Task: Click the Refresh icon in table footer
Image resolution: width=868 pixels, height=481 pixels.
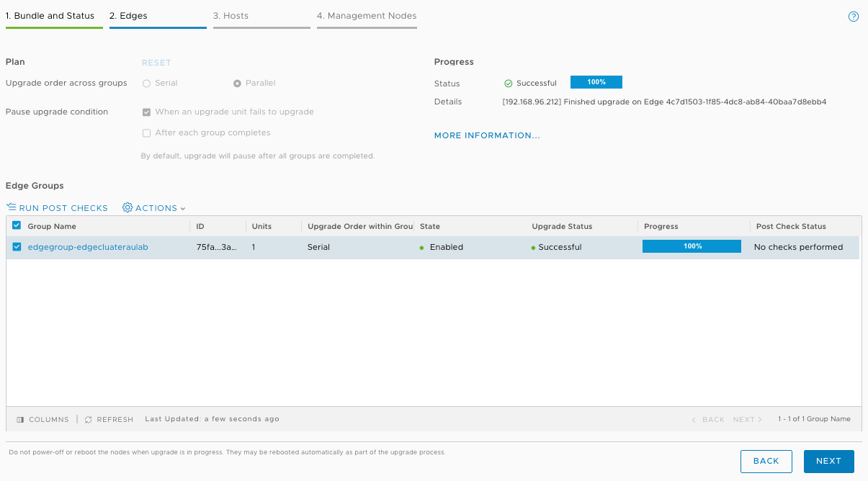Action: (87, 419)
